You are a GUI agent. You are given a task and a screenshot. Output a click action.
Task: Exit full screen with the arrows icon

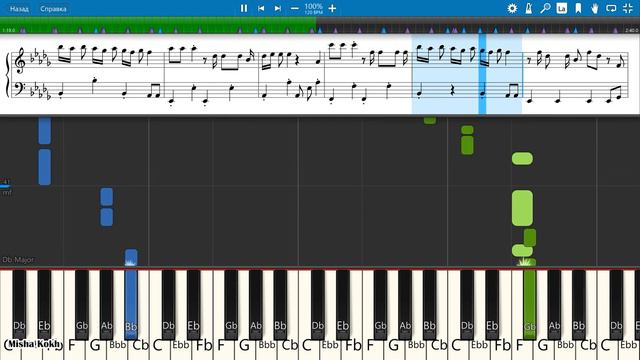[628, 8]
